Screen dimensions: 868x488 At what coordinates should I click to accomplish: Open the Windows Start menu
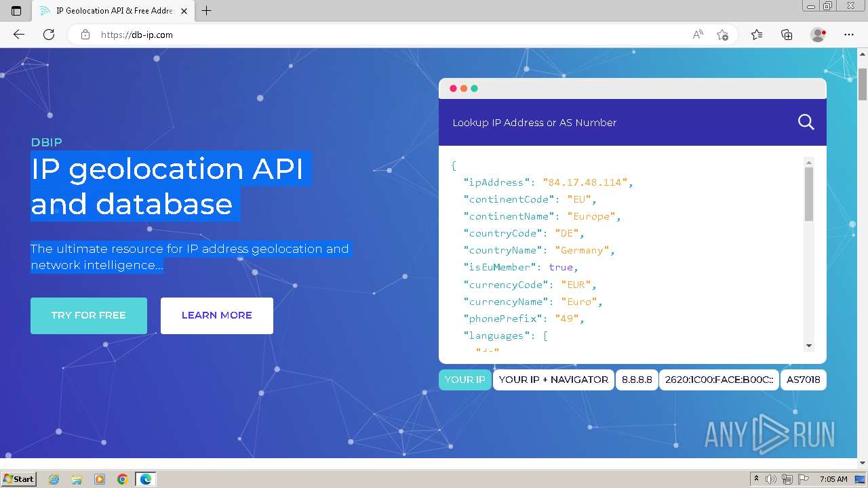tap(18, 479)
